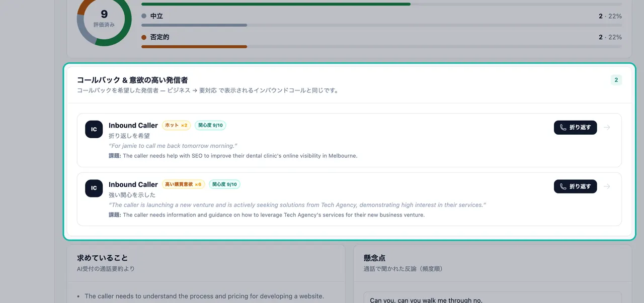Click 関心度 9/10 badge on the 高い購買意欲 caller
This screenshot has width=644, height=303.
click(224, 184)
